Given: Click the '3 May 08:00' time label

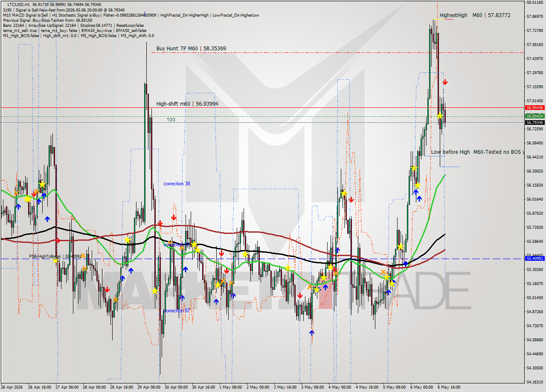Looking at the screenshot, I should [x=313, y=387].
